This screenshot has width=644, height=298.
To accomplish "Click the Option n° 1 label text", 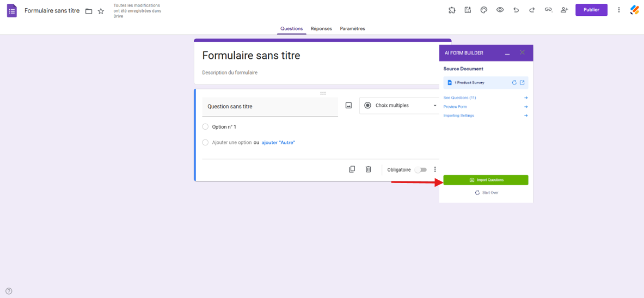I will click(224, 127).
